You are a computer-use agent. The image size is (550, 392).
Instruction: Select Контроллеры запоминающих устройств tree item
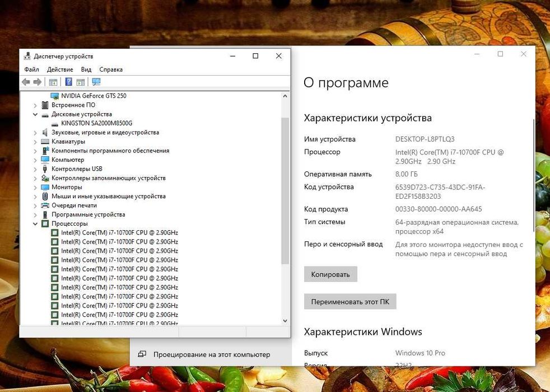(x=109, y=178)
